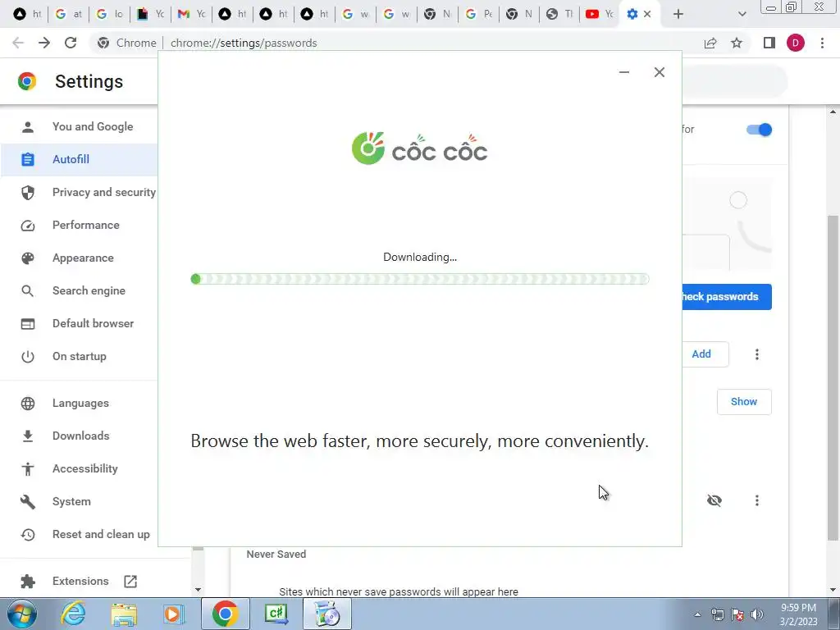Open the tab search dropdown arrow
840x630 pixels.
pos(742,14)
